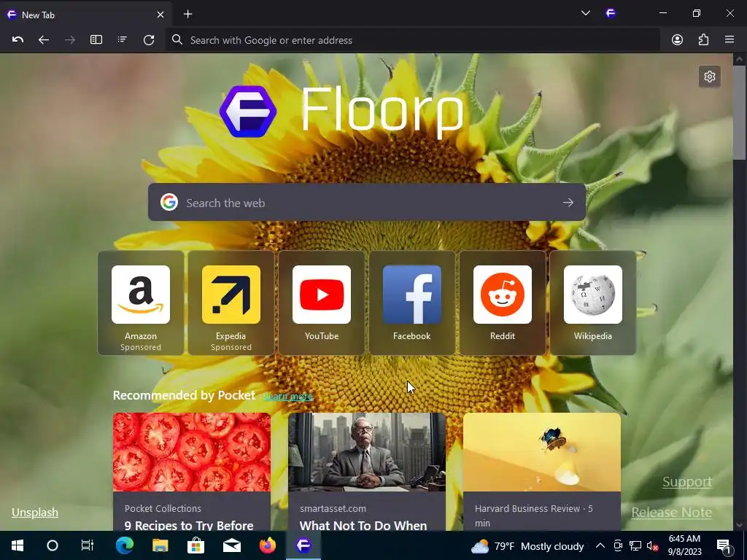Click the Search the web box
Image resolution: width=747 pixels, height=560 pixels.
pos(367,203)
